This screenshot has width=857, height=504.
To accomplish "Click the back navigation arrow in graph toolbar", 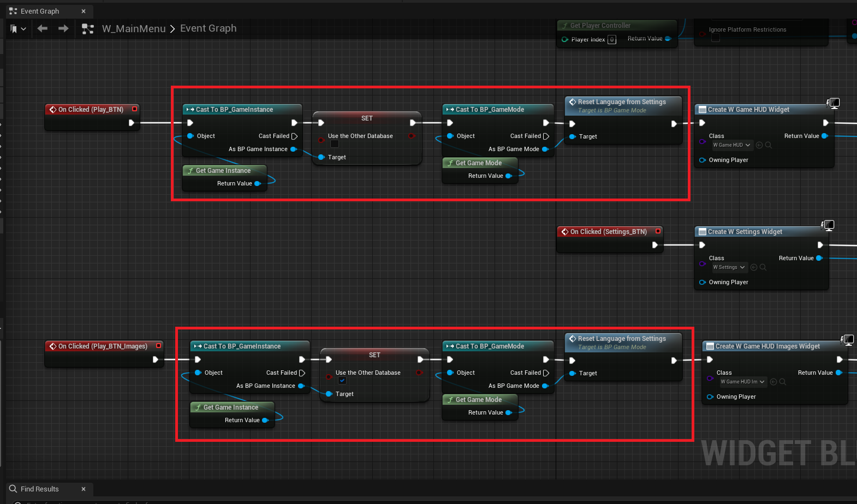I will click(x=43, y=28).
